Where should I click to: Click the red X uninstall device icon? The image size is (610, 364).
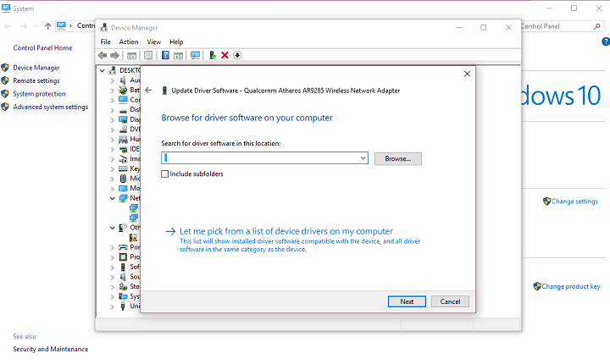[225, 55]
